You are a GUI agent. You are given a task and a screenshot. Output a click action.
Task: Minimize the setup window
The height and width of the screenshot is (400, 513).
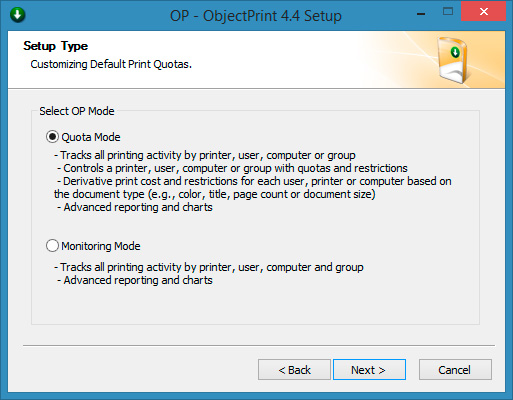(x=421, y=13)
